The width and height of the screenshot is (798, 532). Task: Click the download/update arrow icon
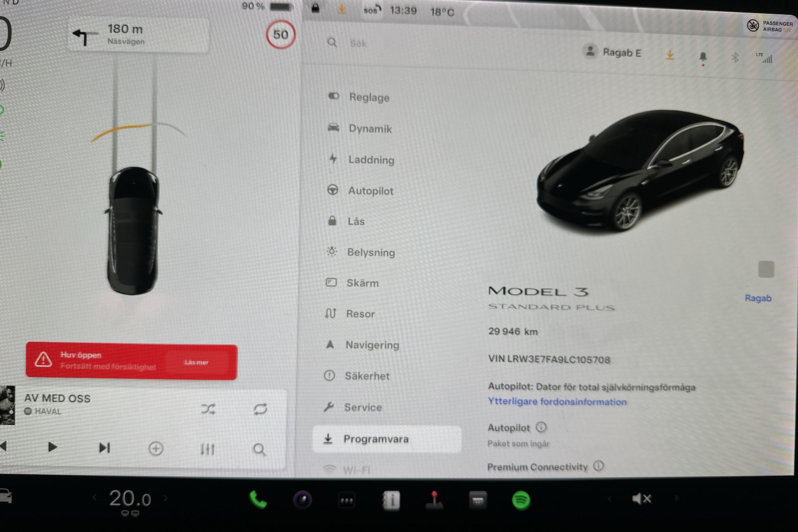tap(671, 53)
